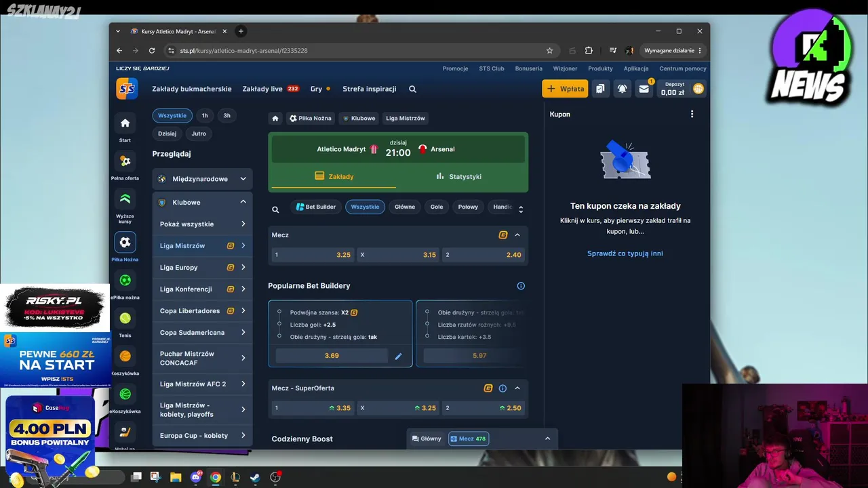868x488 pixels.
Task: Click the Wpłata deposit button
Action: (x=565, y=89)
